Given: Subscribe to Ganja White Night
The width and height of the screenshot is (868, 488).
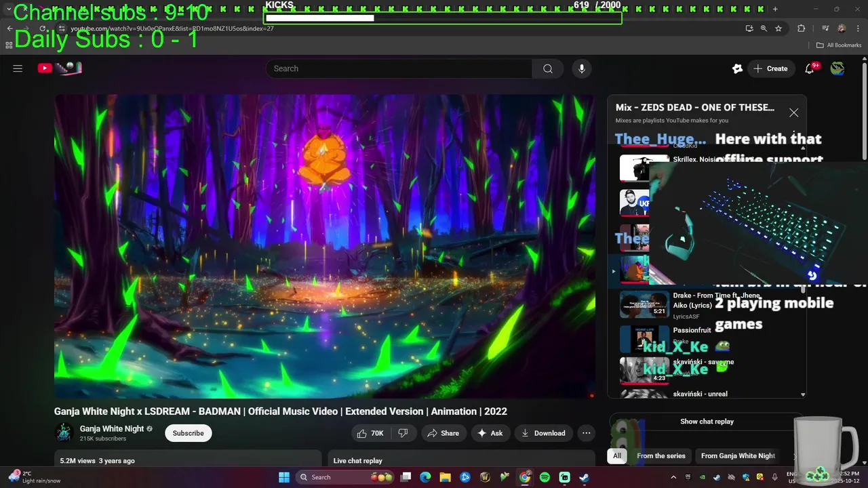Looking at the screenshot, I should click(x=188, y=433).
